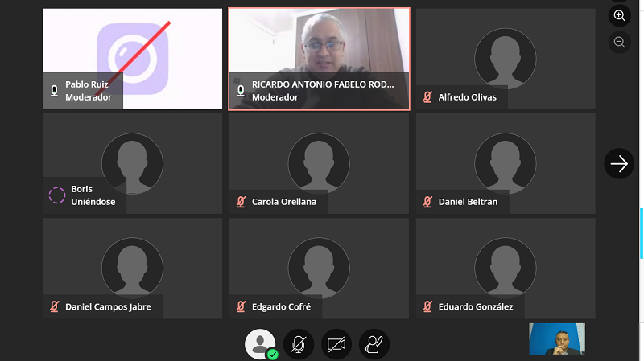
Task: Click active mic icon beside Ricardo Antonio Fabelo
Action: click(241, 91)
